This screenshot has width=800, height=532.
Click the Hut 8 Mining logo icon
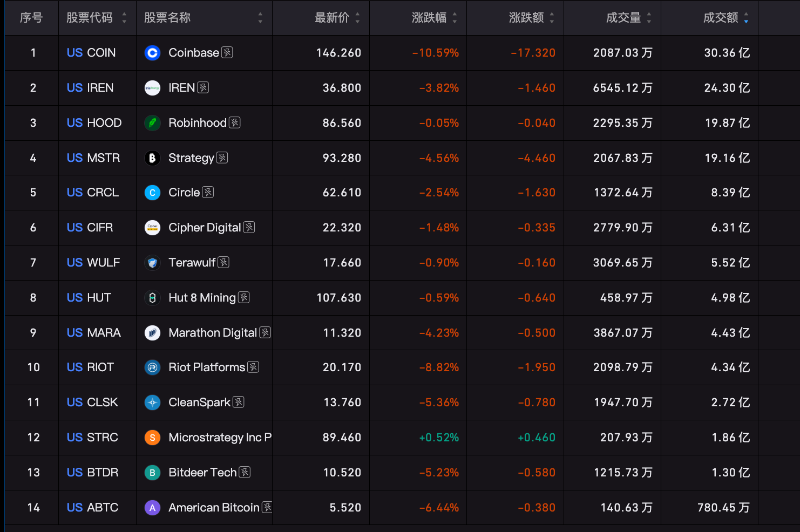pyautogui.click(x=152, y=298)
